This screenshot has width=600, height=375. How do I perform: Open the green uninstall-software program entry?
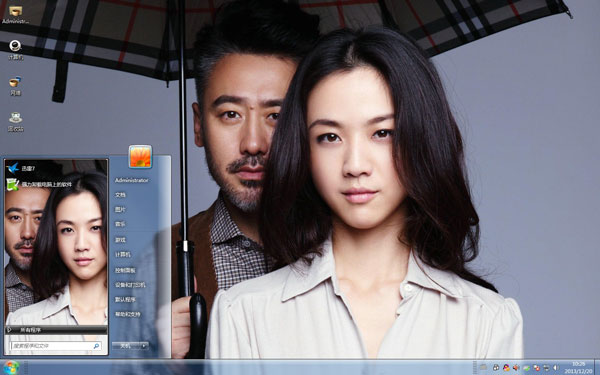56,184
